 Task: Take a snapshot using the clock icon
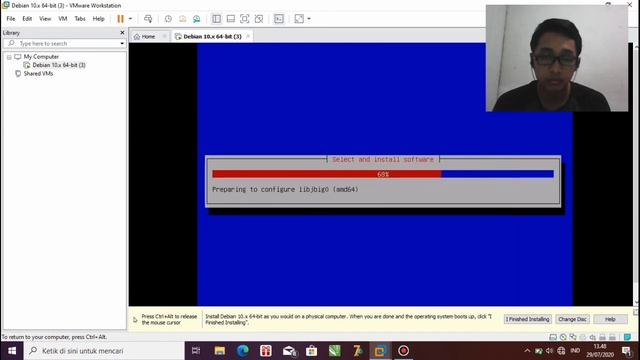click(168, 19)
